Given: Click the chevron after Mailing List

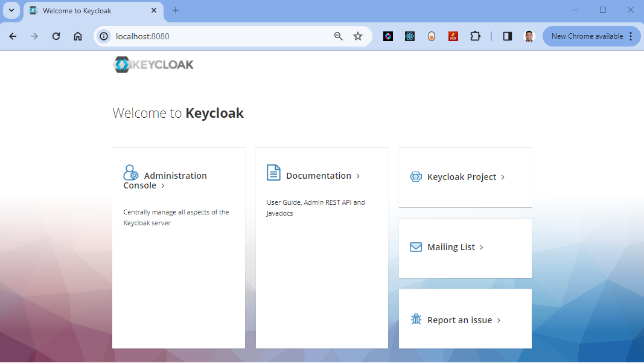Looking at the screenshot, I should pyautogui.click(x=482, y=248).
